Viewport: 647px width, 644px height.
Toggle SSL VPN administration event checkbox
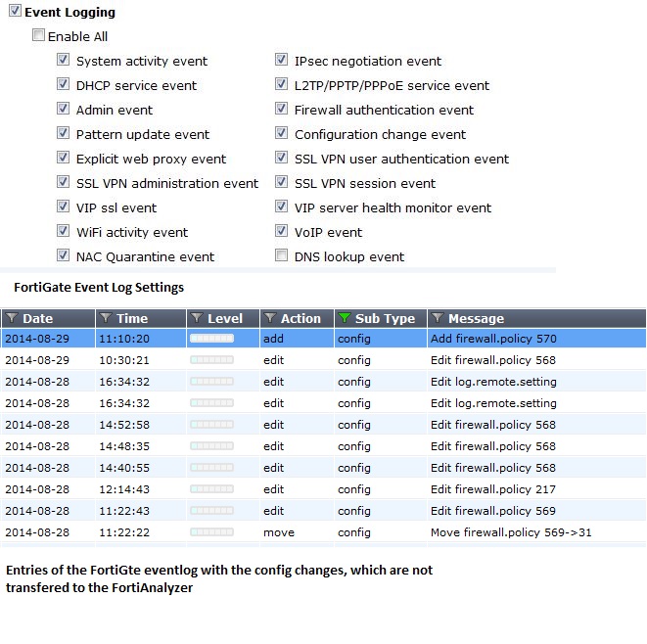63,181
